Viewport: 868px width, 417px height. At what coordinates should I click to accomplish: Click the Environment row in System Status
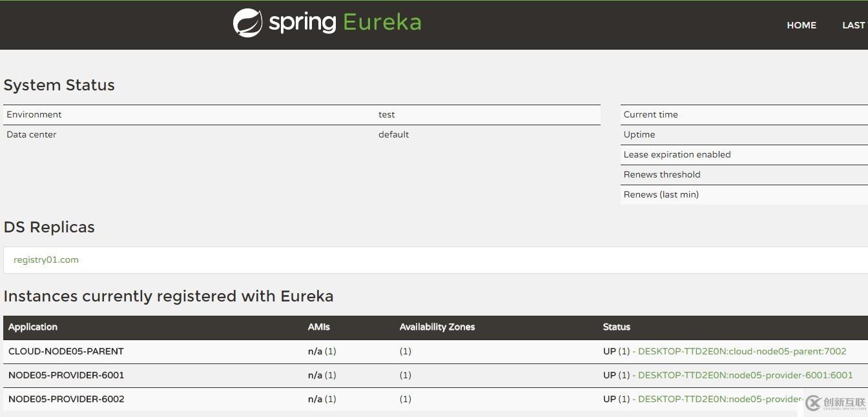tap(34, 114)
